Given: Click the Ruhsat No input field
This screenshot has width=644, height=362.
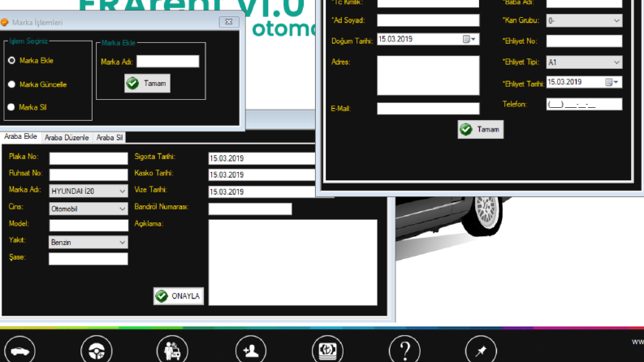Looking at the screenshot, I should pyautogui.click(x=89, y=175).
